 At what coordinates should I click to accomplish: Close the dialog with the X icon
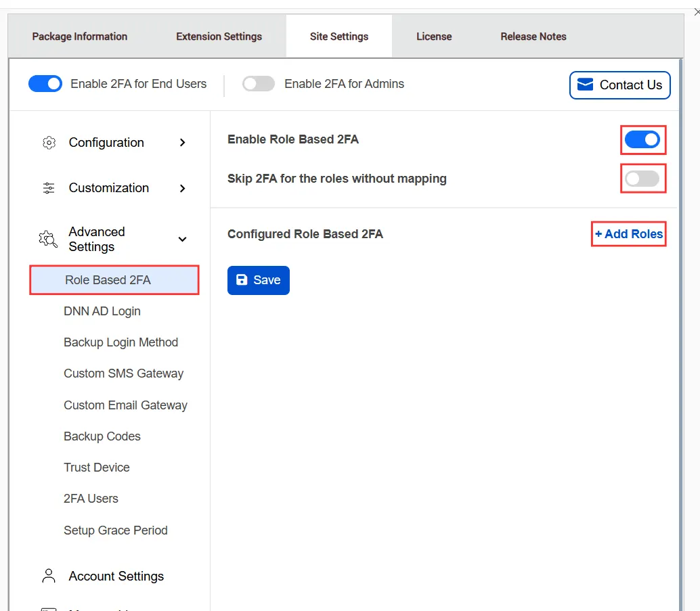[697, 12]
